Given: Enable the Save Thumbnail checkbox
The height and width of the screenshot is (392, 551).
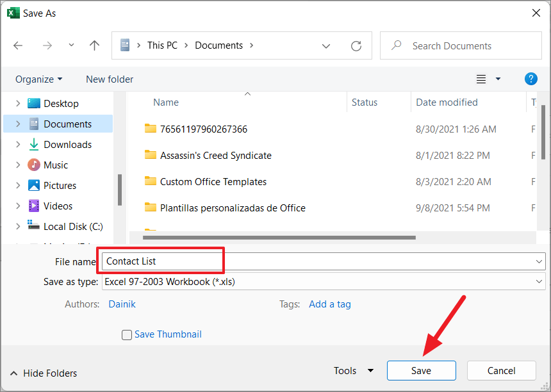Looking at the screenshot, I should point(127,334).
